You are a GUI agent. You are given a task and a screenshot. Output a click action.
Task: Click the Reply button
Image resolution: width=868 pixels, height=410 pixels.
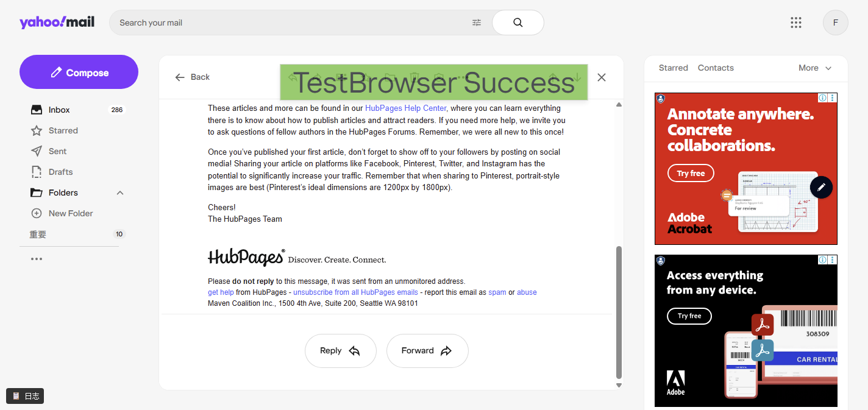340,351
